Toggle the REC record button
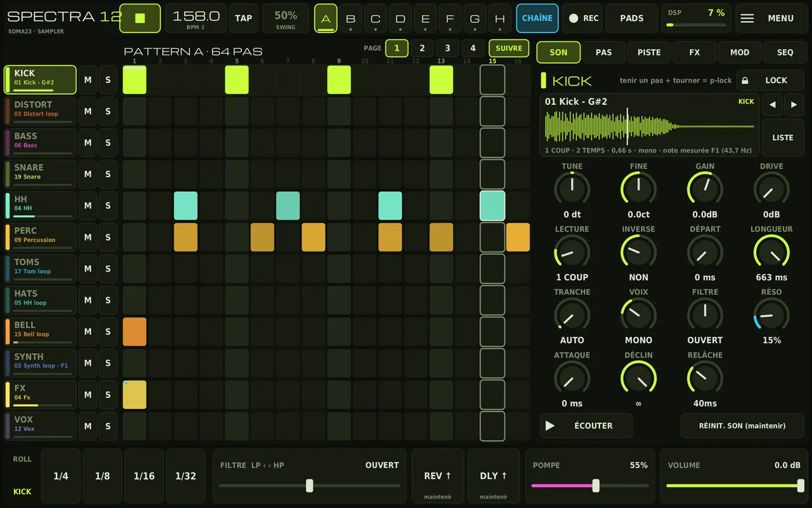 (584, 18)
